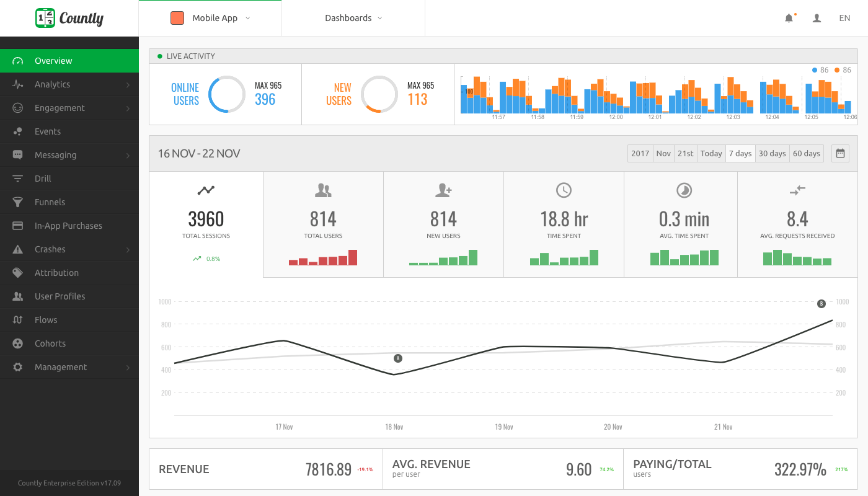This screenshot has width=868, height=496.
Task: Click the notification bell icon
Action: click(789, 18)
